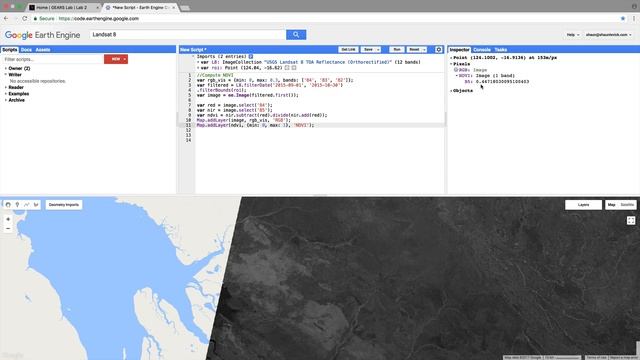
Task: Go back with the browser back arrow
Action: 6,18
